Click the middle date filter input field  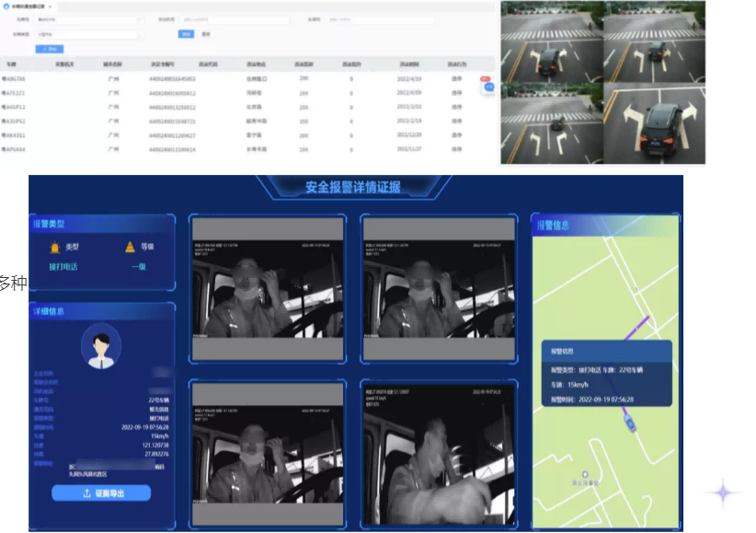coord(235,20)
